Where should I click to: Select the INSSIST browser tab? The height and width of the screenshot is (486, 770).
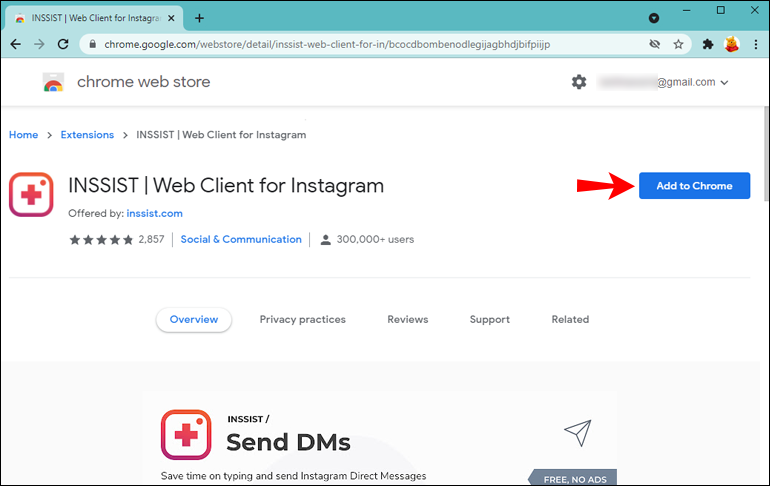(94, 18)
